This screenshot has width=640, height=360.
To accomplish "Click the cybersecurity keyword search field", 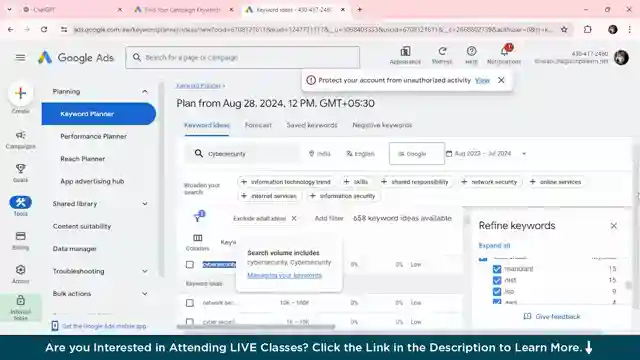I will (x=242, y=154).
